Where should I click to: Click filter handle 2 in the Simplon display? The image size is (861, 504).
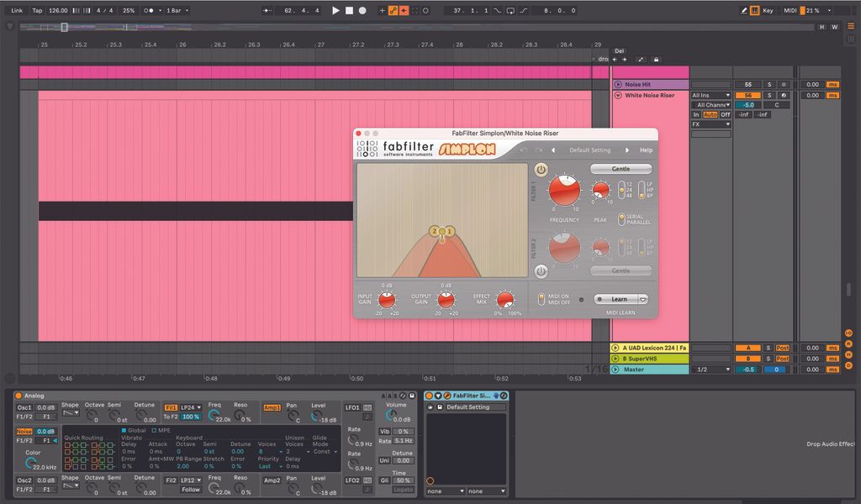pyautogui.click(x=435, y=232)
